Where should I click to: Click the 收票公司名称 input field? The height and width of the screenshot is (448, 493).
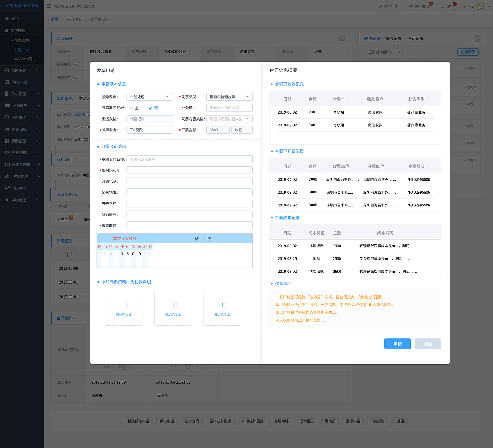(x=189, y=159)
